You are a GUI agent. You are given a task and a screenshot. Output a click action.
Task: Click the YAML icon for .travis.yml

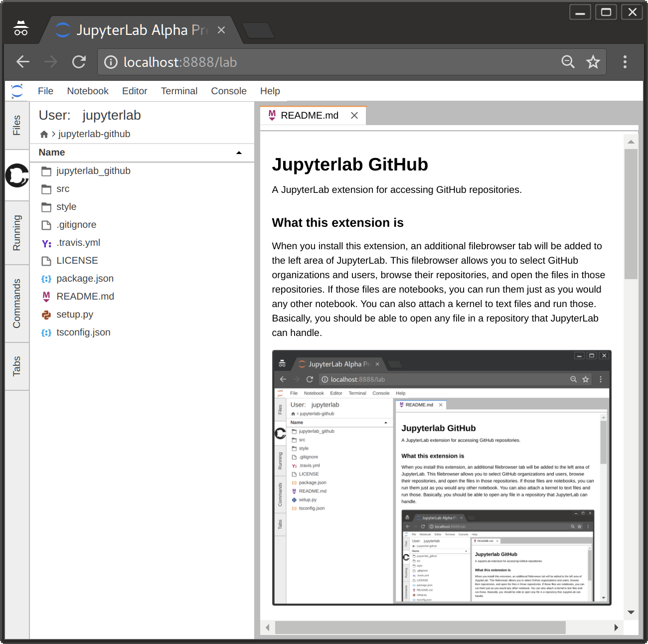point(46,243)
